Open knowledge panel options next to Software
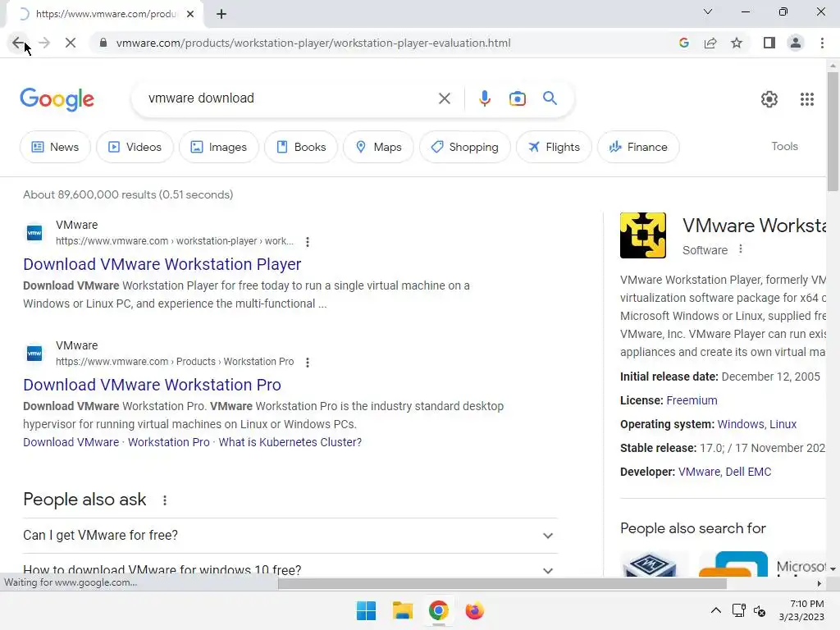 741,249
